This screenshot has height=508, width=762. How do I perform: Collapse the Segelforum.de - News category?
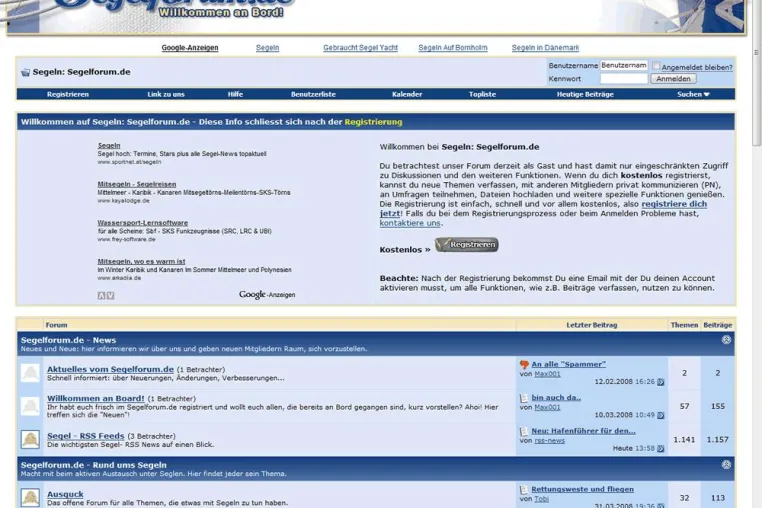(x=726, y=340)
